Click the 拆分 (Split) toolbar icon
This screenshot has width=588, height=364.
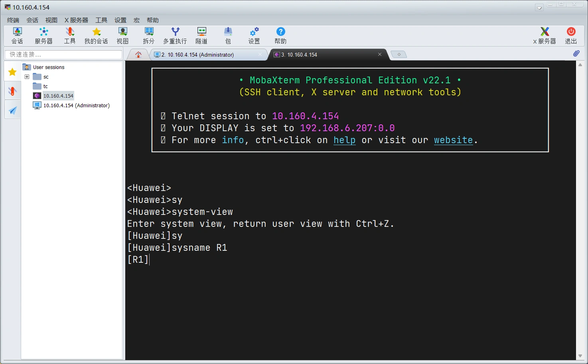(x=149, y=35)
